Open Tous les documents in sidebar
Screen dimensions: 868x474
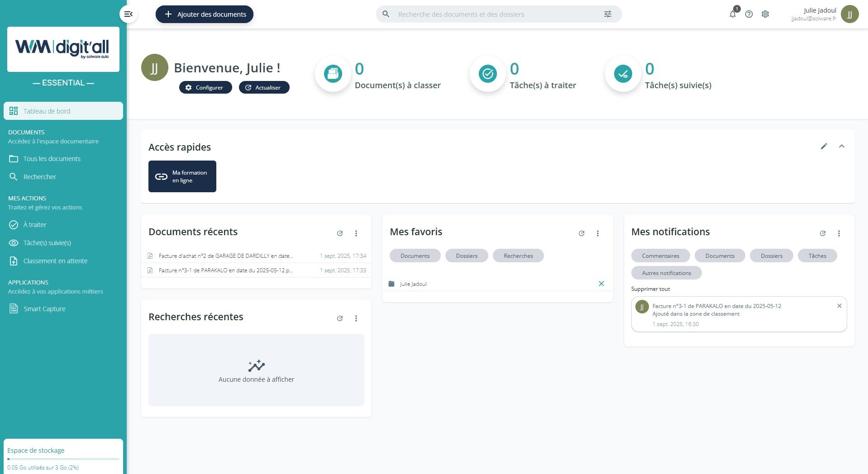pyautogui.click(x=52, y=159)
